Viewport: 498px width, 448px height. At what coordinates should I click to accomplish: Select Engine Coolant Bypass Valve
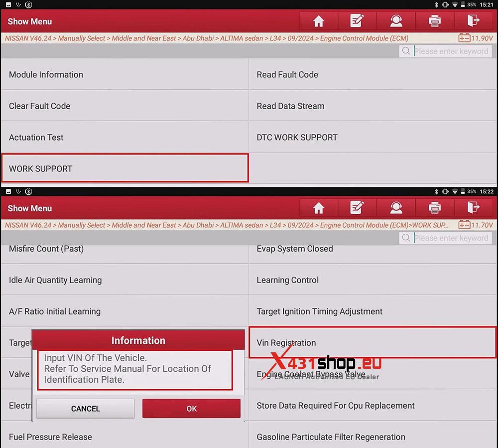tap(373, 374)
